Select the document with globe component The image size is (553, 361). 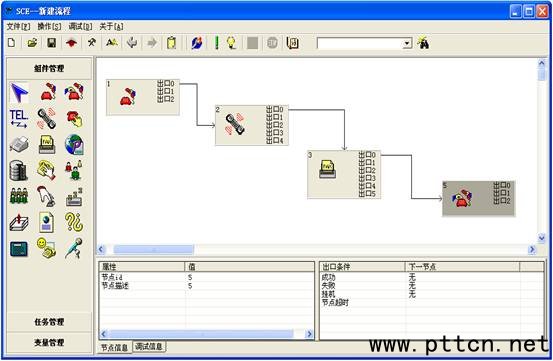tap(47, 222)
